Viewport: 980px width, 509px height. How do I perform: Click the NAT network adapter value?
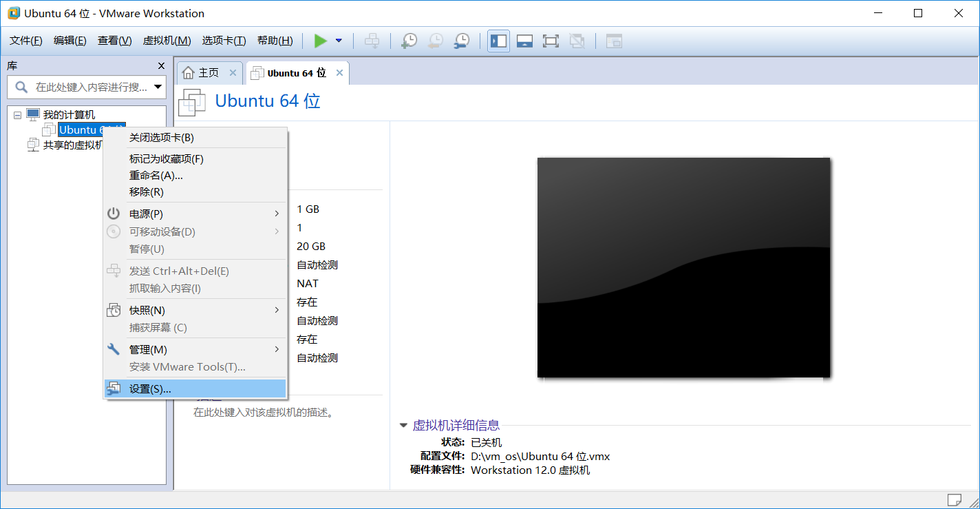[x=308, y=284]
